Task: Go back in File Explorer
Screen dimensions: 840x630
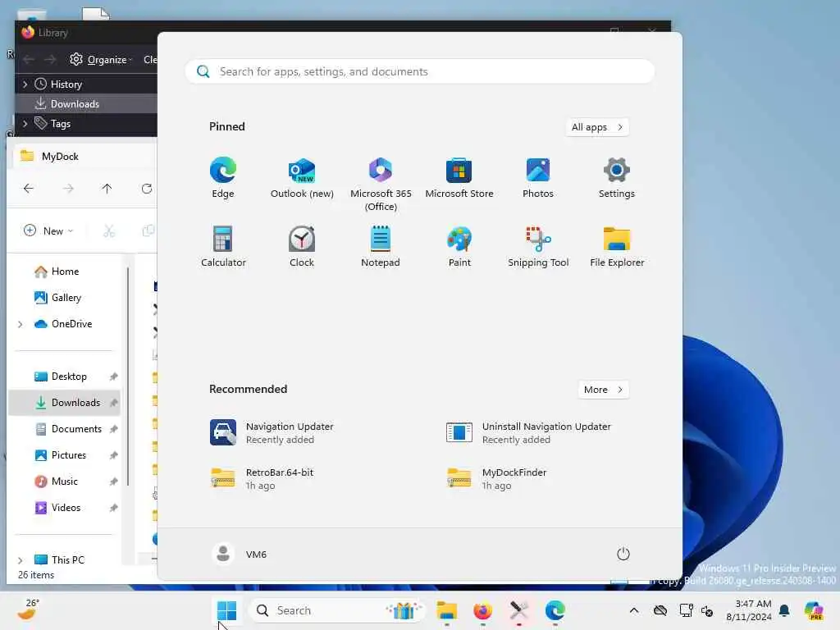Action: [29, 189]
